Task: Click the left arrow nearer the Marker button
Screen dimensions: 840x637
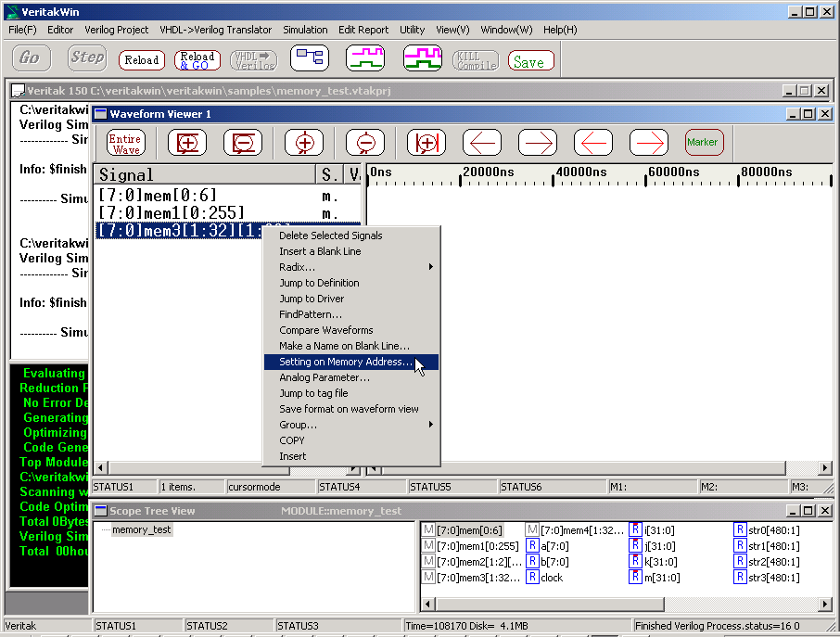Action: point(593,143)
